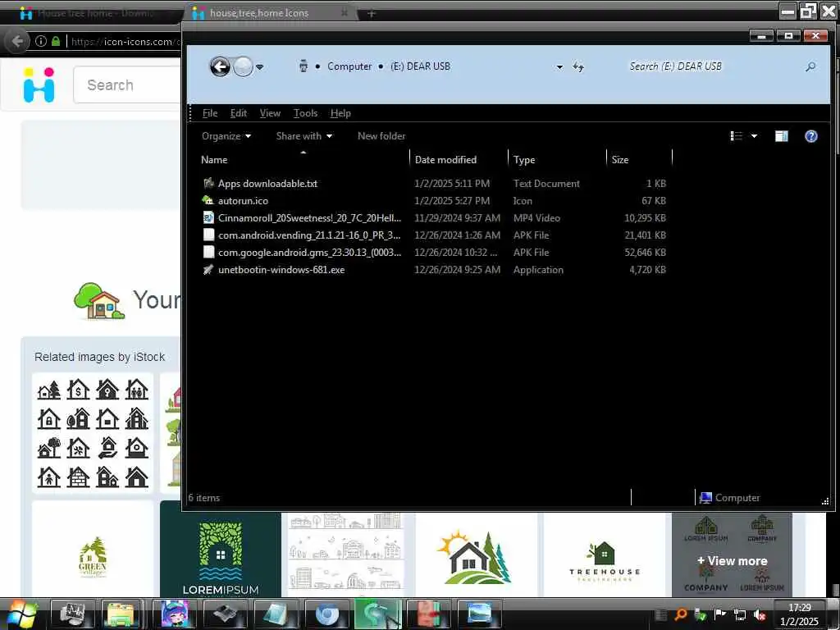
Task: Create a New folder
Action: [x=381, y=136]
